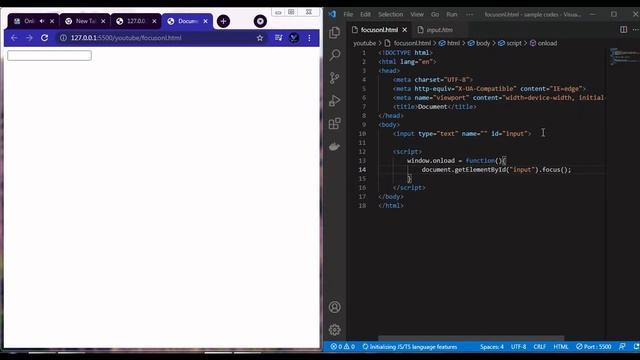This screenshot has width=640, height=360.
Task: Click the window.onload code on line 13
Action: pos(431,161)
